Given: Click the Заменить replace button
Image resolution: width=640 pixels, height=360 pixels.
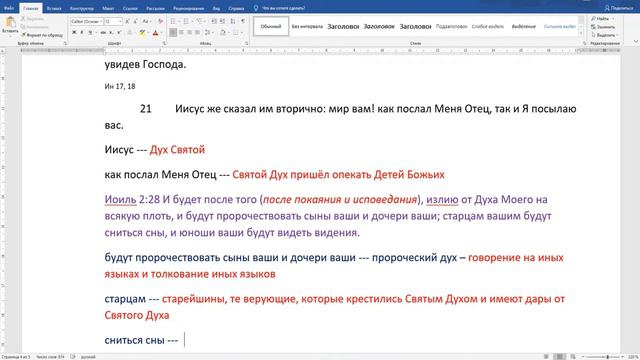Looking at the screenshot, I should (603, 27).
